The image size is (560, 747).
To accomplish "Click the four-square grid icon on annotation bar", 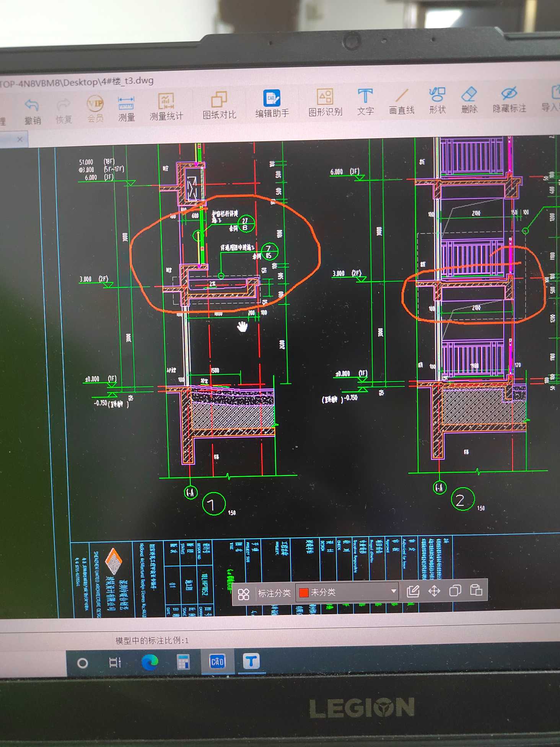I will pyautogui.click(x=244, y=594).
